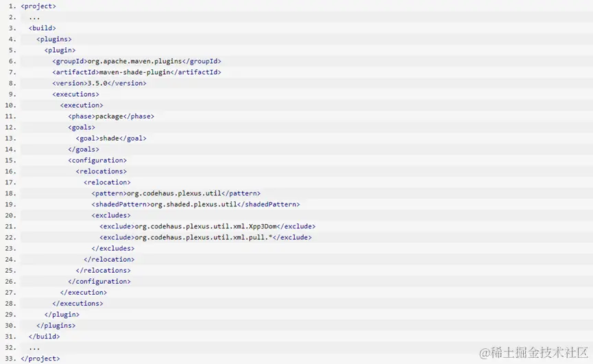Click the opening <build> tag text
Screen dimensions: 593x364
tap(43, 28)
